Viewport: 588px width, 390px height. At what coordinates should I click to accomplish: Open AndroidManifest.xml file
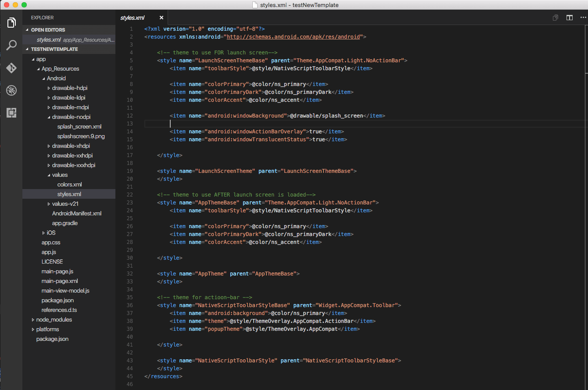tap(77, 213)
